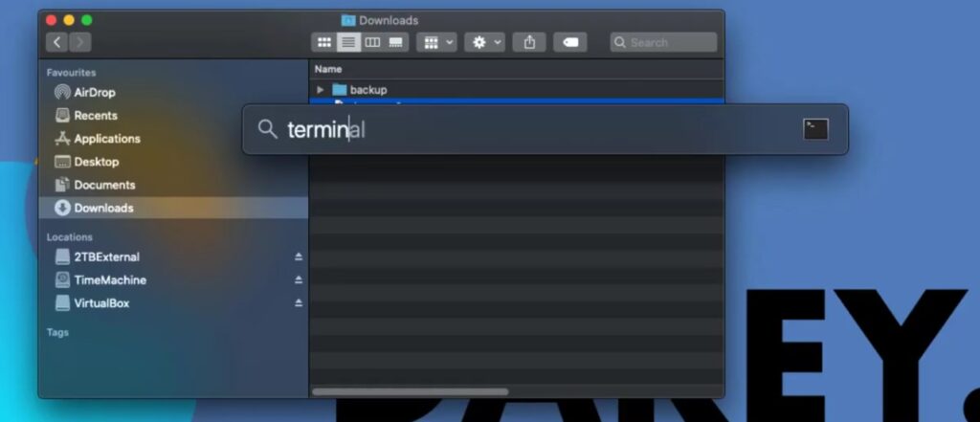The width and height of the screenshot is (980, 422).
Task: Select Downloads in the sidebar
Action: coord(173,208)
